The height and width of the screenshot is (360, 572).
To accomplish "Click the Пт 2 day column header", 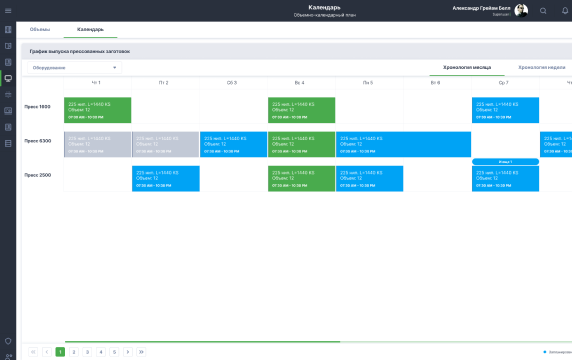I will [x=164, y=83].
